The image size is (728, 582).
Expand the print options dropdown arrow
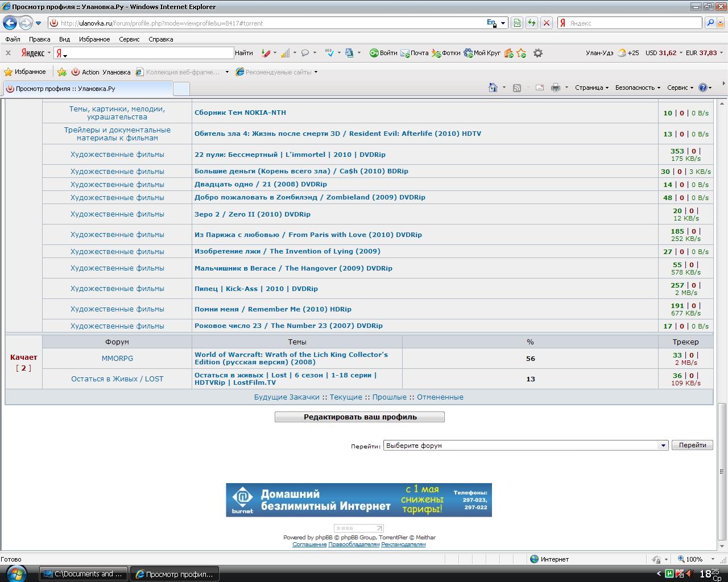point(567,88)
